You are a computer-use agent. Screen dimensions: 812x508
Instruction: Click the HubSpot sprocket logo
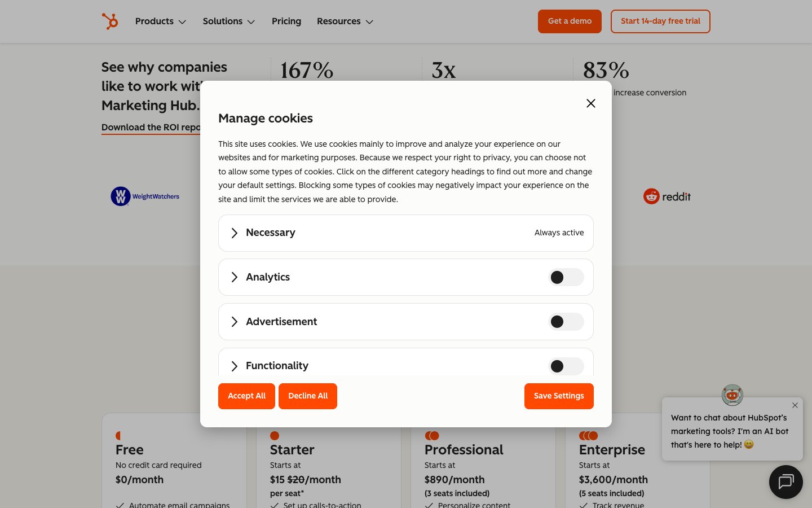110,21
